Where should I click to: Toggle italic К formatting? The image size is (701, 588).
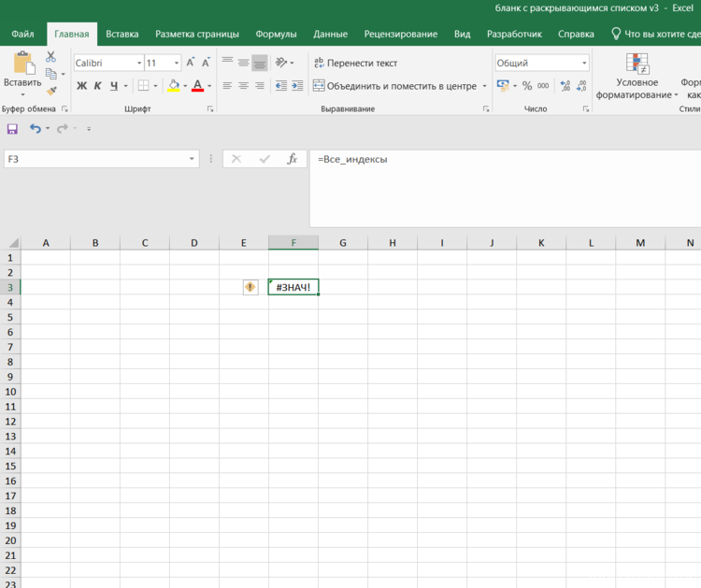(x=97, y=85)
